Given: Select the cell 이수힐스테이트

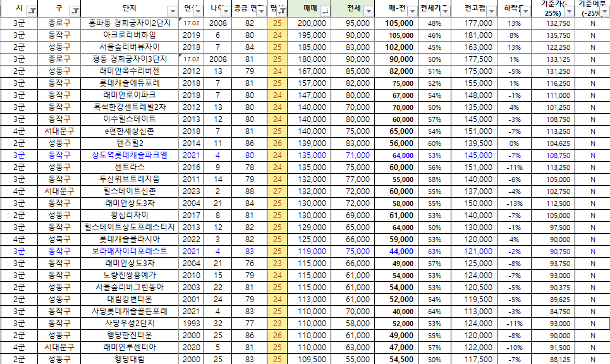Looking at the screenshot, I should [x=130, y=119].
